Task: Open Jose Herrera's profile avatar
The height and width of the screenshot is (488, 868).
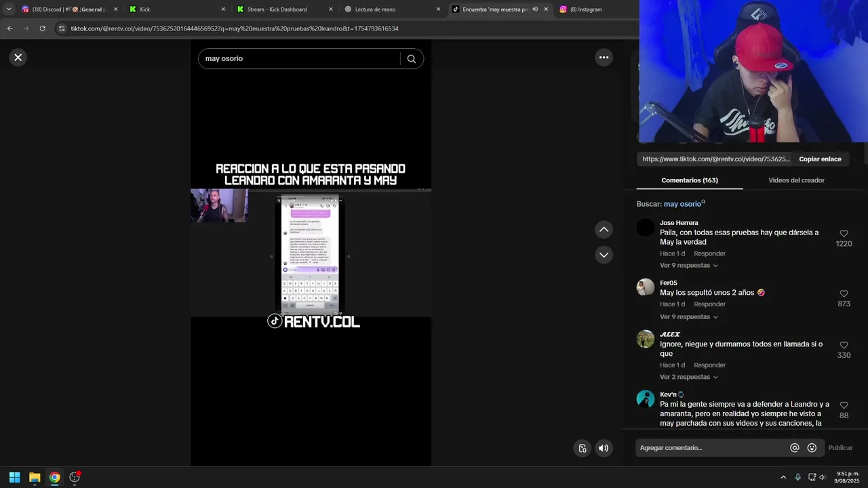Action: pos(646,227)
